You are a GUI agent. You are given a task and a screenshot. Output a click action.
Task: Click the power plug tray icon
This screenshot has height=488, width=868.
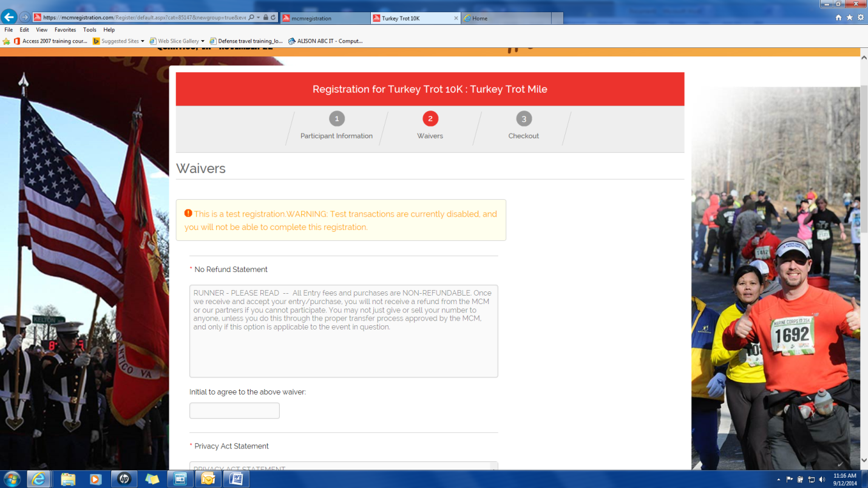(x=801, y=480)
